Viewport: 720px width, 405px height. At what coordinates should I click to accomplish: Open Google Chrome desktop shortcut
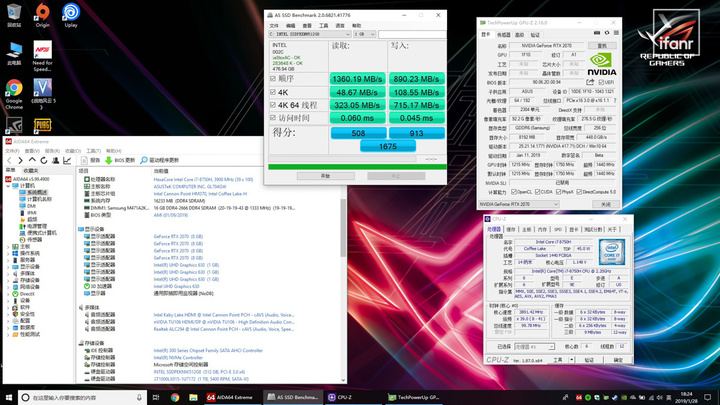click(x=14, y=94)
